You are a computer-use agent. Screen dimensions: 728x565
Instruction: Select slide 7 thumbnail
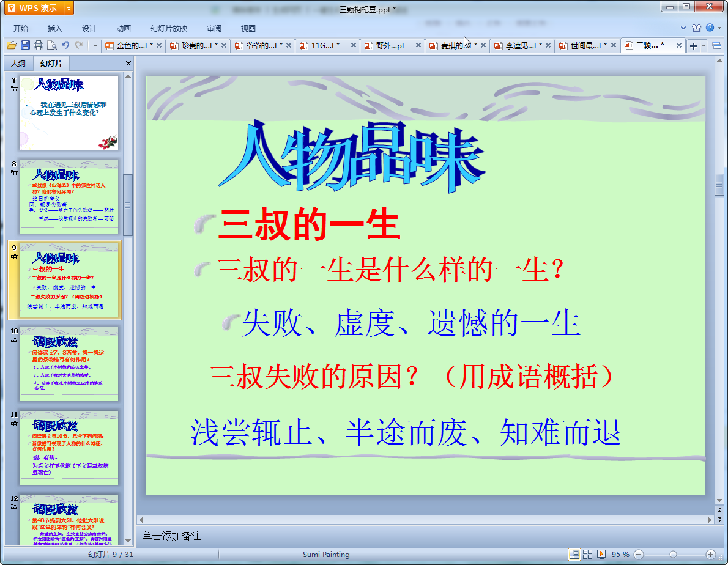coord(69,114)
